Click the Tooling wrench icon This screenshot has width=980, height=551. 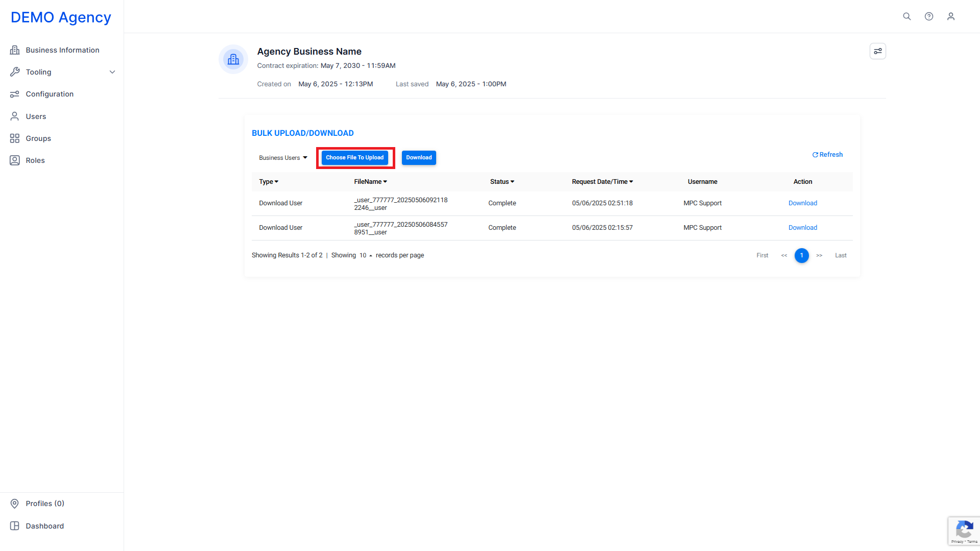click(x=15, y=72)
